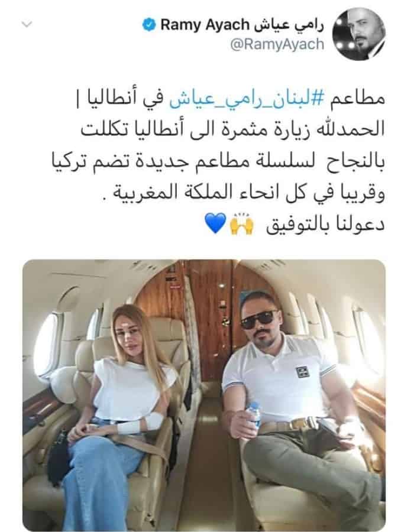This screenshot has height=532, width=417.
Task: Open the tweet options chevron menu
Action: click(x=27, y=24)
